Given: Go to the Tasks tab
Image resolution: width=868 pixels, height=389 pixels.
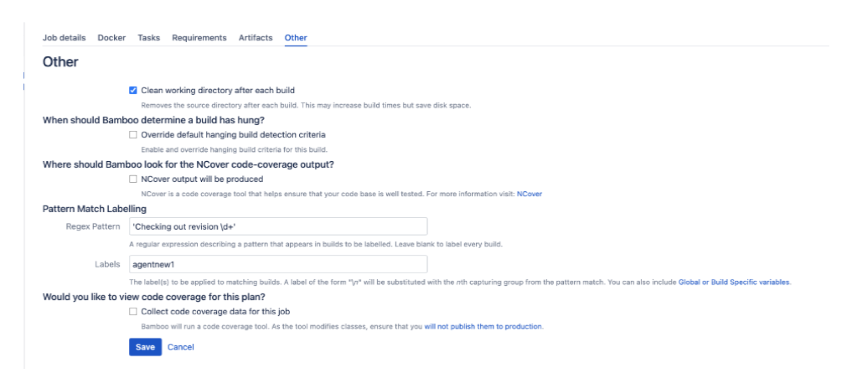Looking at the screenshot, I should click(148, 38).
